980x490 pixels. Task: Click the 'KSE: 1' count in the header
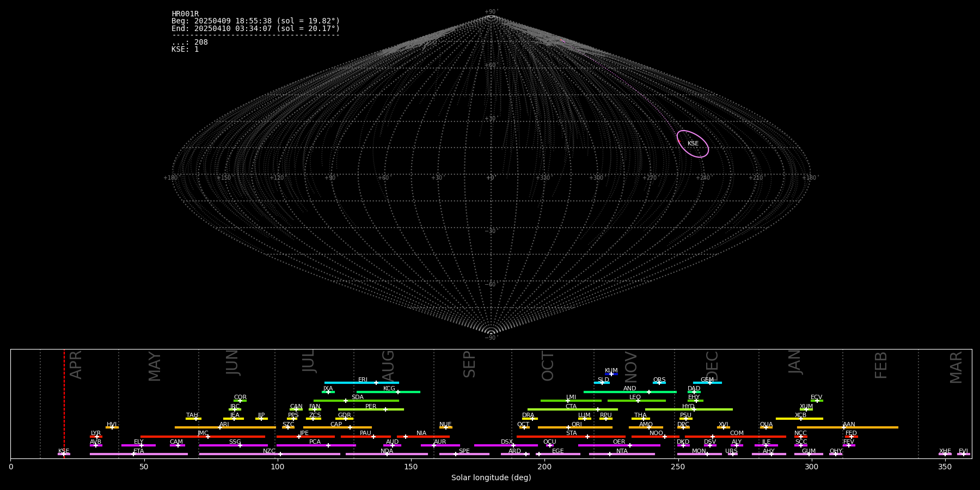pos(185,49)
